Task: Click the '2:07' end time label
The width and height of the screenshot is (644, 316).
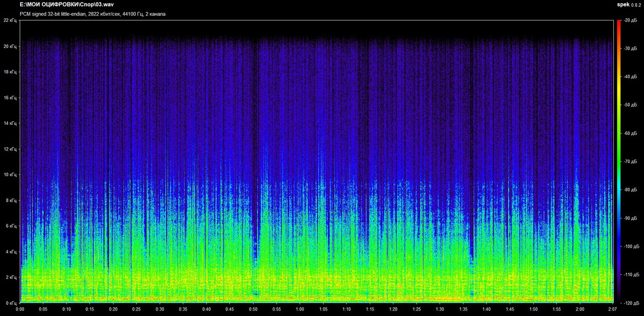Action: pyautogui.click(x=613, y=309)
